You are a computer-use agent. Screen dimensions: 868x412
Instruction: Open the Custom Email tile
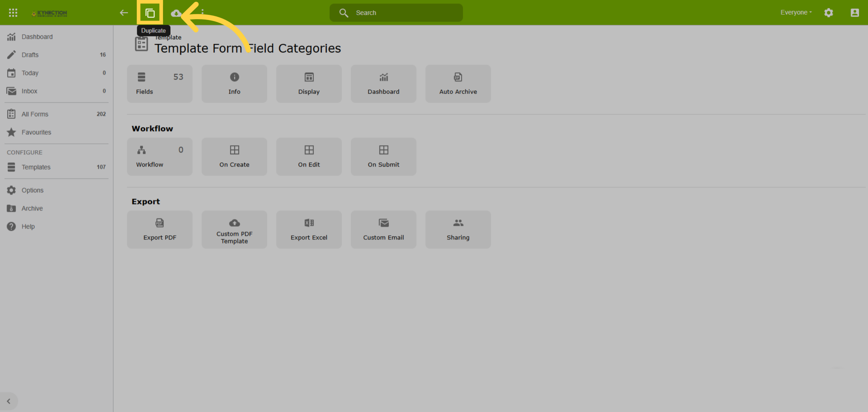click(x=383, y=230)
